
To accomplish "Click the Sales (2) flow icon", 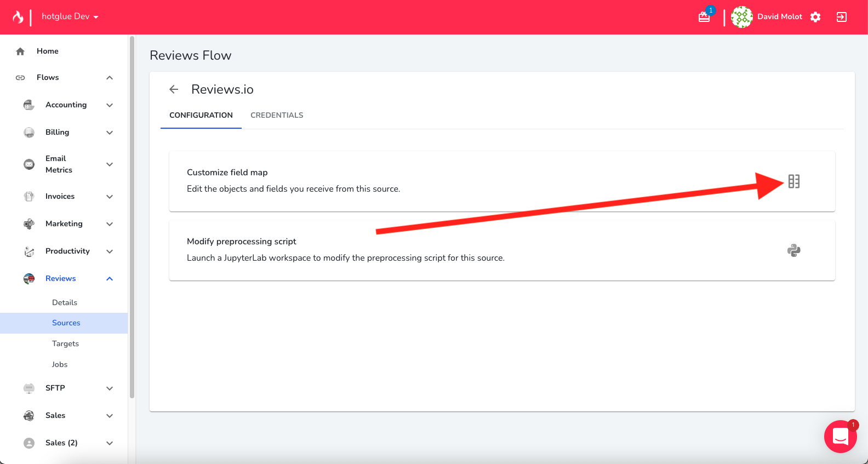I will click(x=29, y=443).
